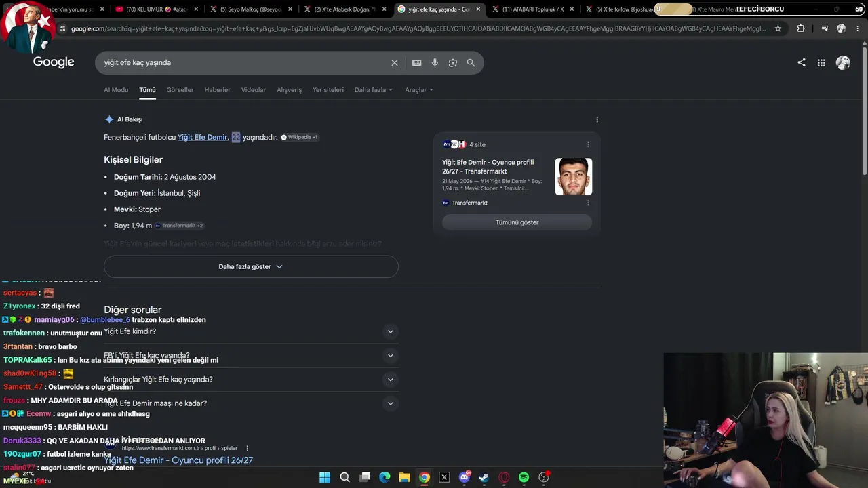Switch to the Alışveriş shopping tab

[x=289, y=90]
